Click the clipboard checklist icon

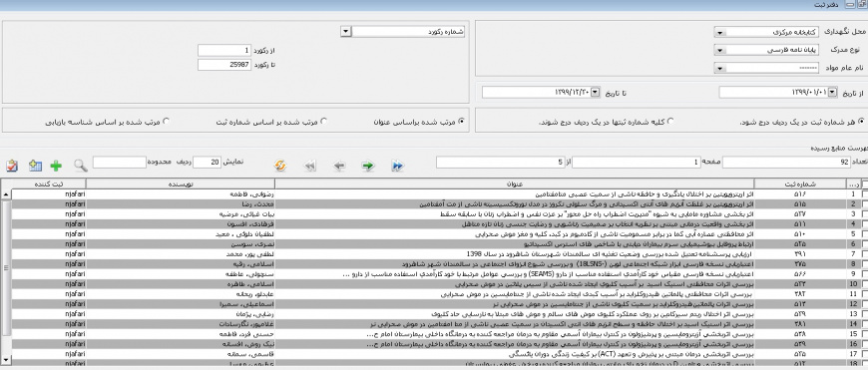coord(12,166)
